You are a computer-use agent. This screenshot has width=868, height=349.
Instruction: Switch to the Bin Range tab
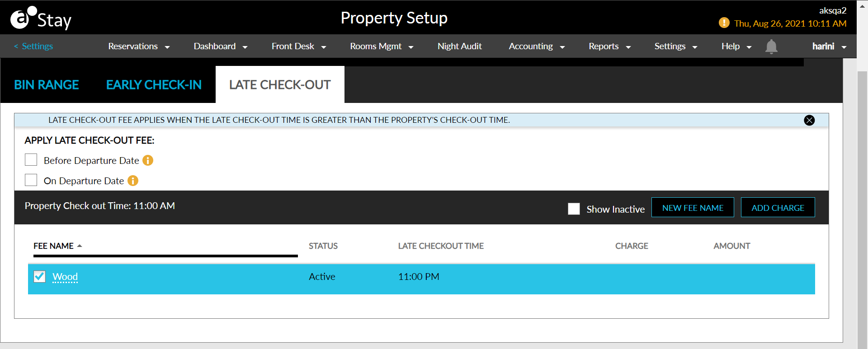(x=47, y=85)
